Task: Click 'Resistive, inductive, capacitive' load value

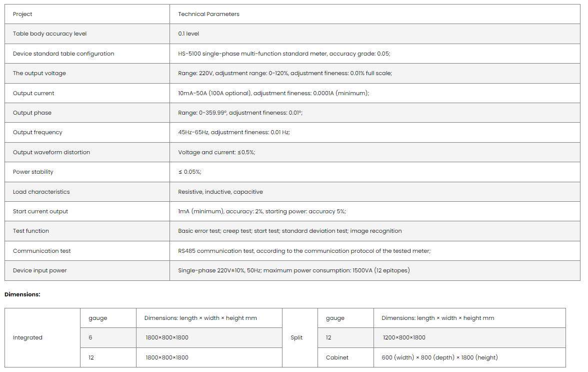Action: coord(220,192)
